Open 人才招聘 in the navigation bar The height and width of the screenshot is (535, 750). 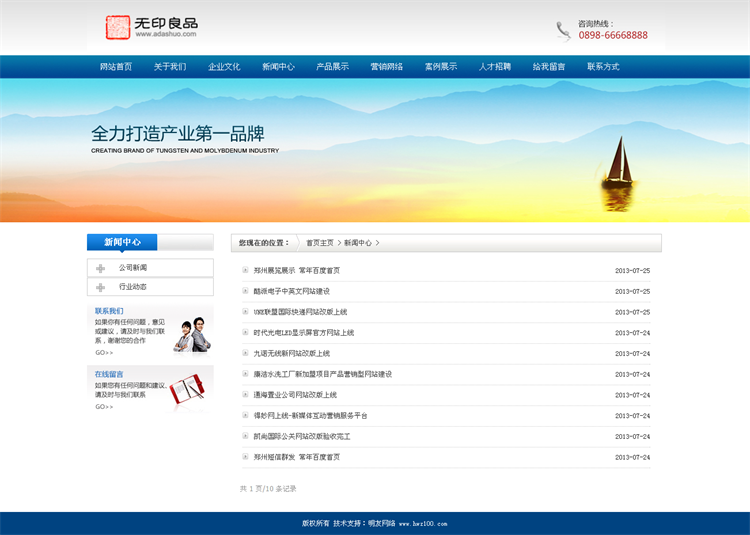coord(495,66)
